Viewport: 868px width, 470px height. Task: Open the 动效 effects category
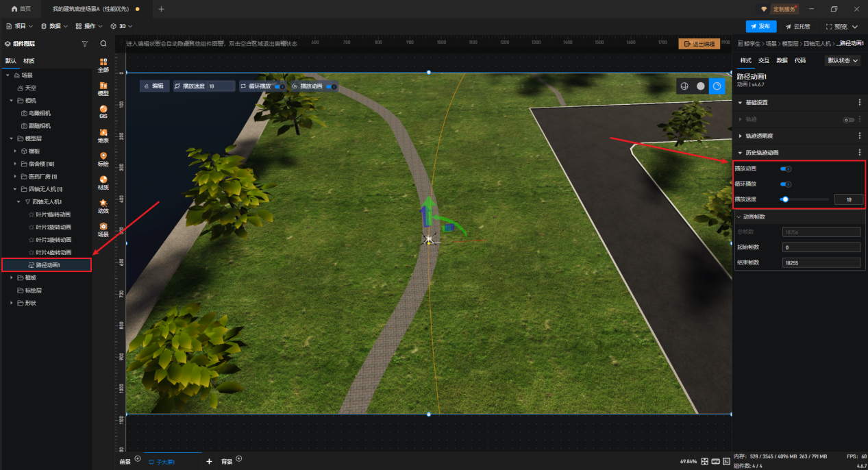[x=103, y=206]
